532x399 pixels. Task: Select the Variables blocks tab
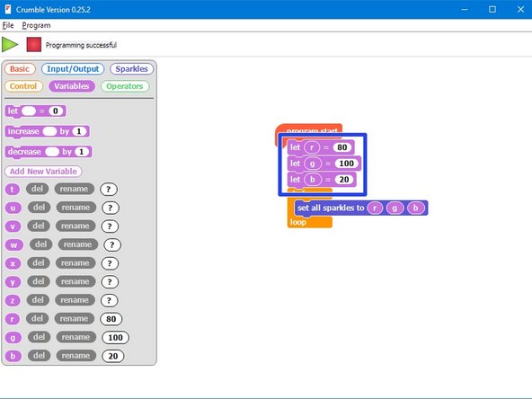pyautogui.click(x=72, y=86)
